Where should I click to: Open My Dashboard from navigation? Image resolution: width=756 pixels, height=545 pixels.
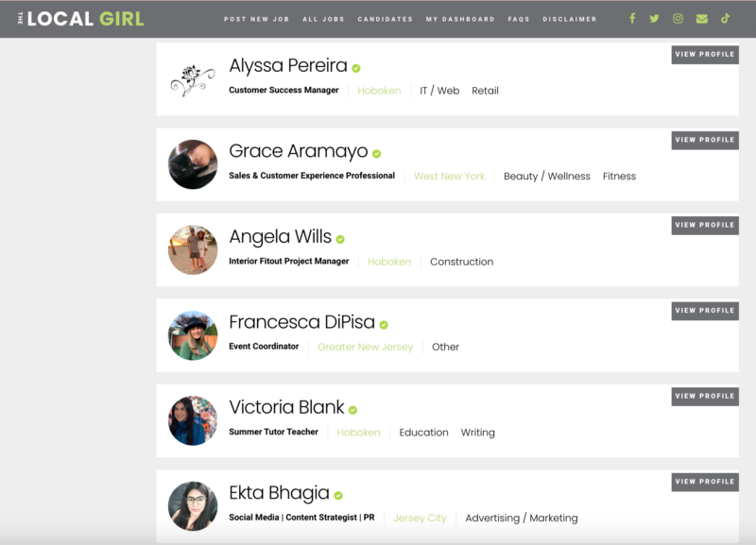[x=460, y=19]
